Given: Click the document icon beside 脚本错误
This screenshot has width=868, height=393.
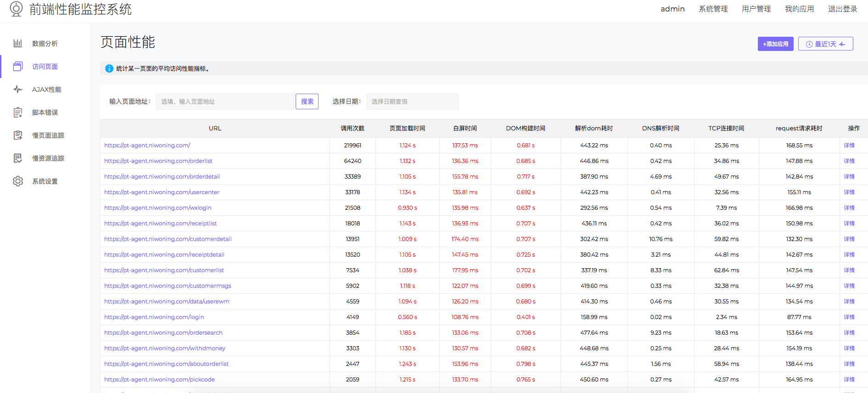Looking at the screenshot, I should click(18, 112).
